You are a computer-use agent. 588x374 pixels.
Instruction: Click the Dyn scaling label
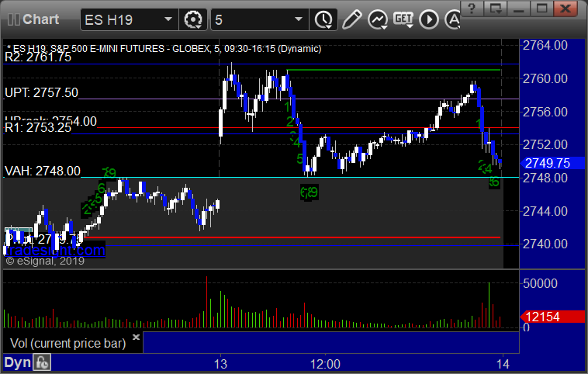pos(18,362)
